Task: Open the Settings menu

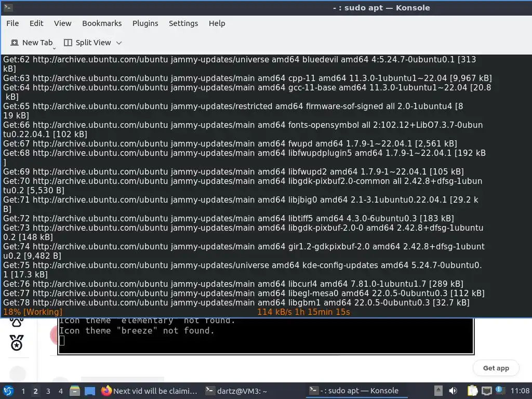Action: click(x=183, y=23)
